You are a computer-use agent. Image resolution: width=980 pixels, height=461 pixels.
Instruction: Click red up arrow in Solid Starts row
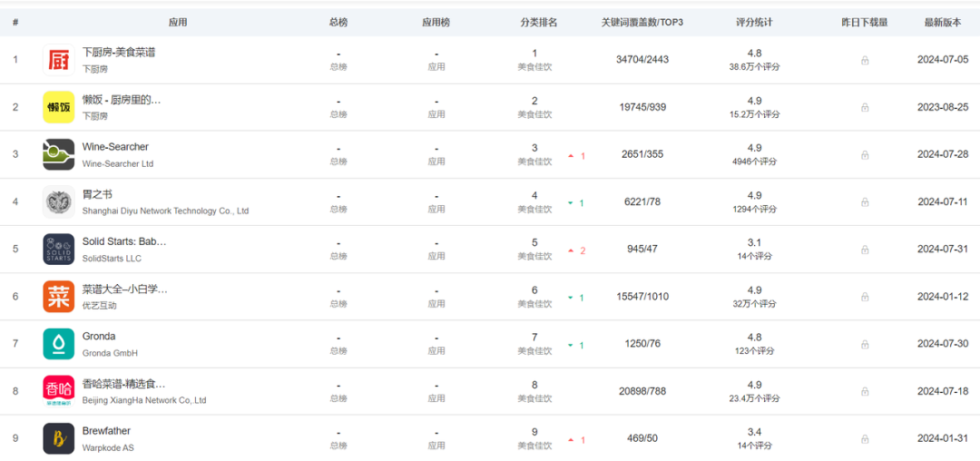(x=571, y=250)
